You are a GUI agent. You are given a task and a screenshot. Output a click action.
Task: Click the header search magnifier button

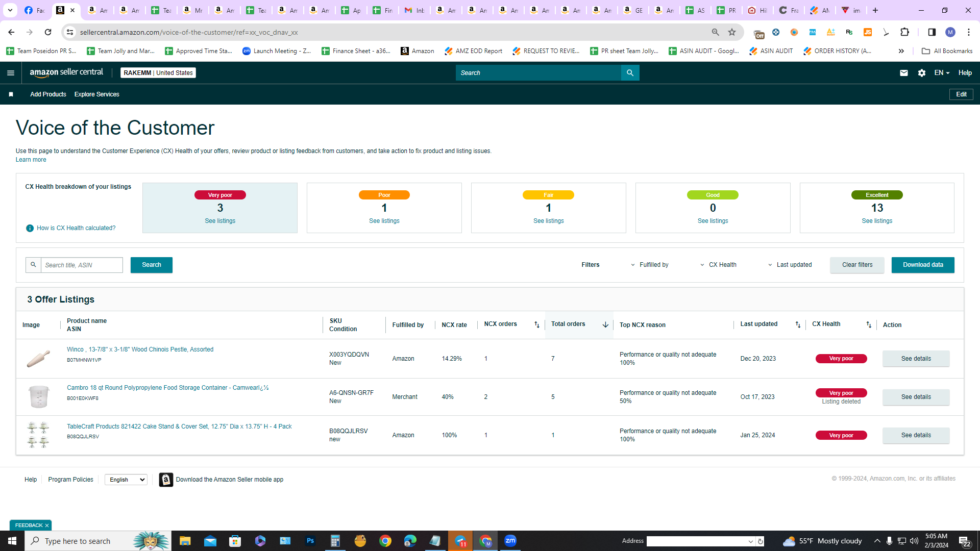630,73
